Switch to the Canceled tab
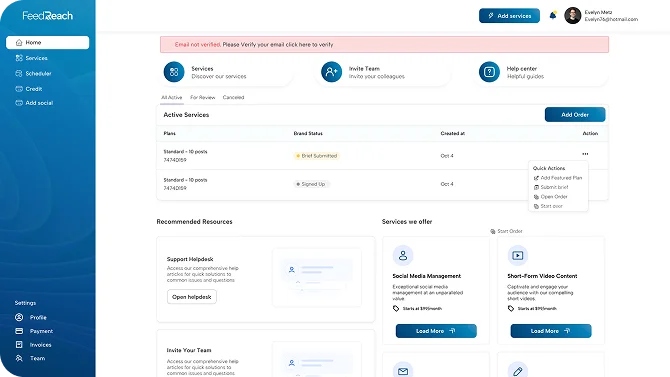The height and width of the screenshot is (377, 670). tap(233, 97)
